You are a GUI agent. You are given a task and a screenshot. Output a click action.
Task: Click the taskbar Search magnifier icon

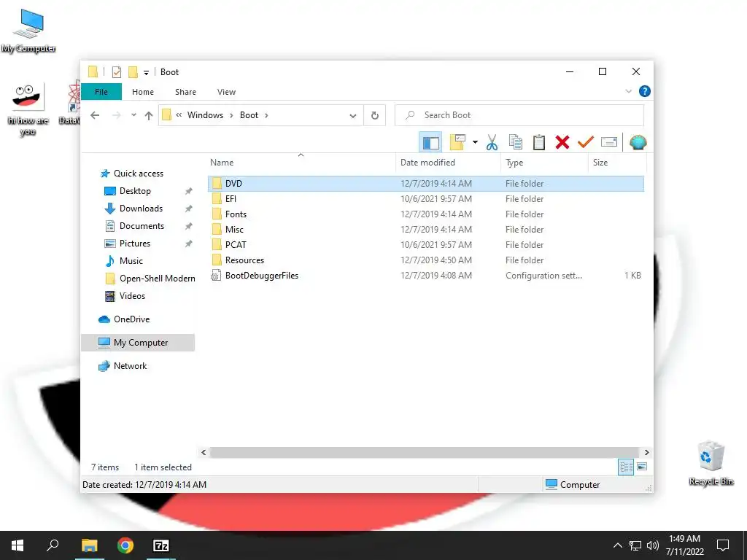tap(53, 545)
